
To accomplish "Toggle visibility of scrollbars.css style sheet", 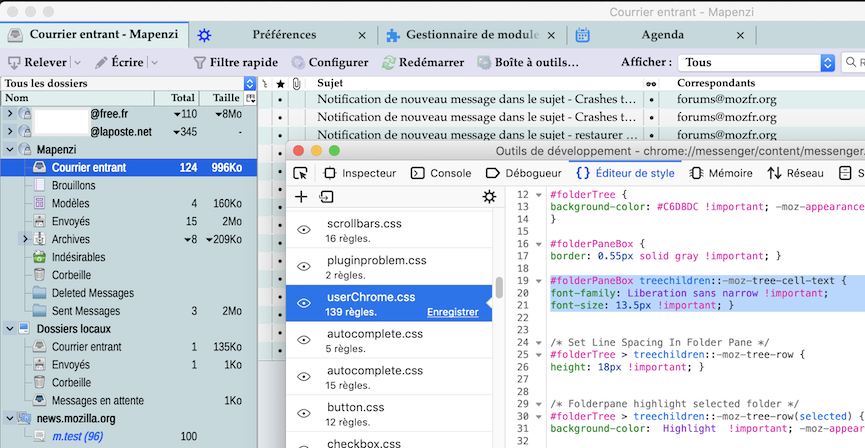I will pyautogui.click(x=305, y=230).
